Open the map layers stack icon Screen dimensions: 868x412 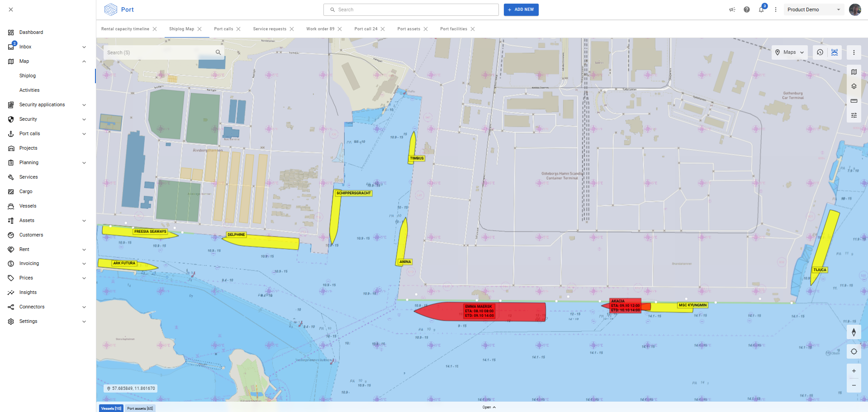(854, 86)
